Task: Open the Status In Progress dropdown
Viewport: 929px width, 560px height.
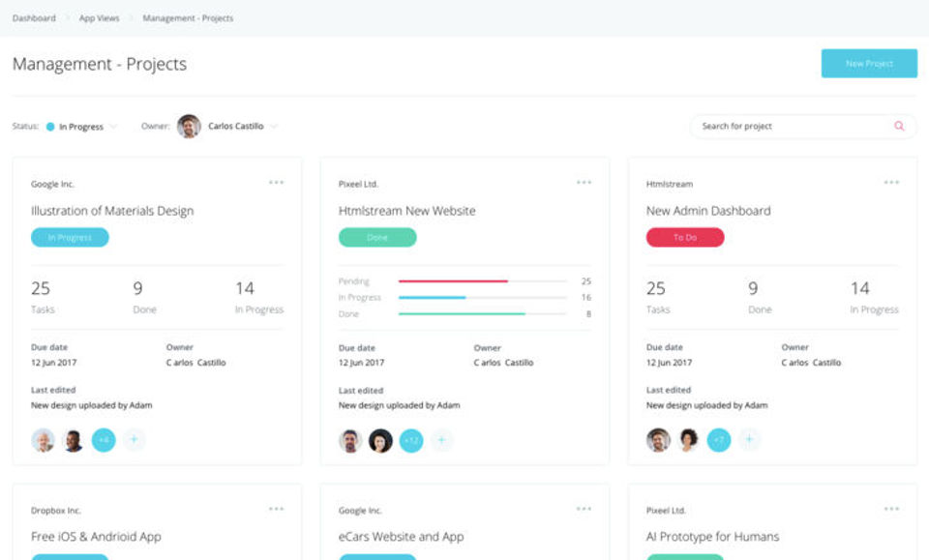Action: click(81, 127)
